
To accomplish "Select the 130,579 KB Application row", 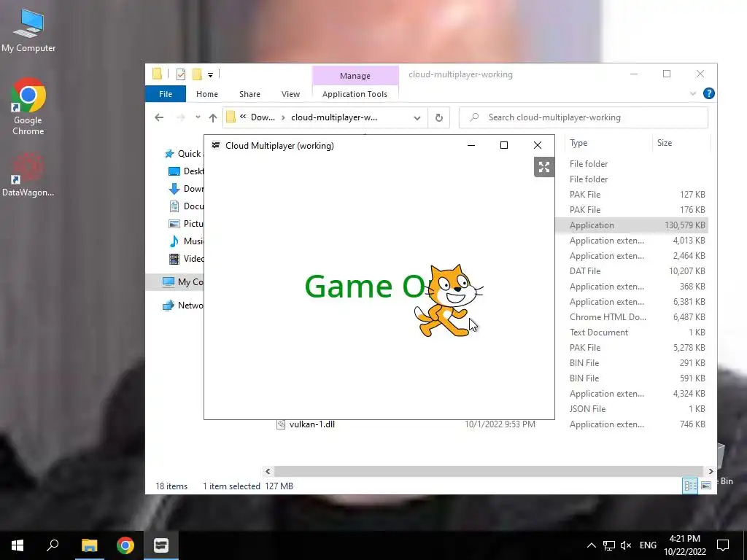I will click(632, 225).
